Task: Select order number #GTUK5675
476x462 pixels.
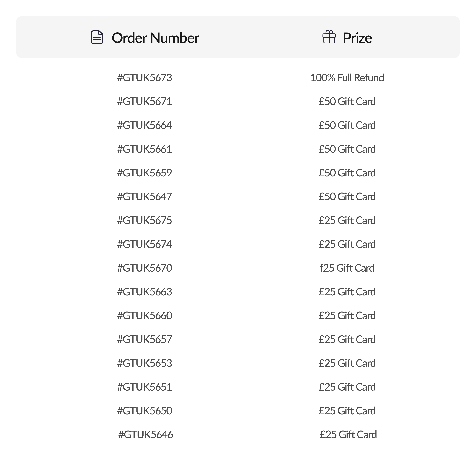Action: click(x=144, y=220)
